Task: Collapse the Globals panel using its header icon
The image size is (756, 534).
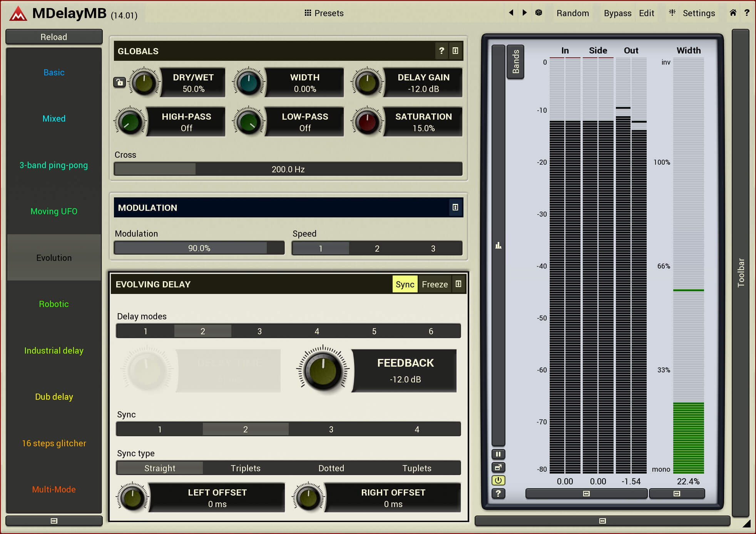Action: click(455, 51)
